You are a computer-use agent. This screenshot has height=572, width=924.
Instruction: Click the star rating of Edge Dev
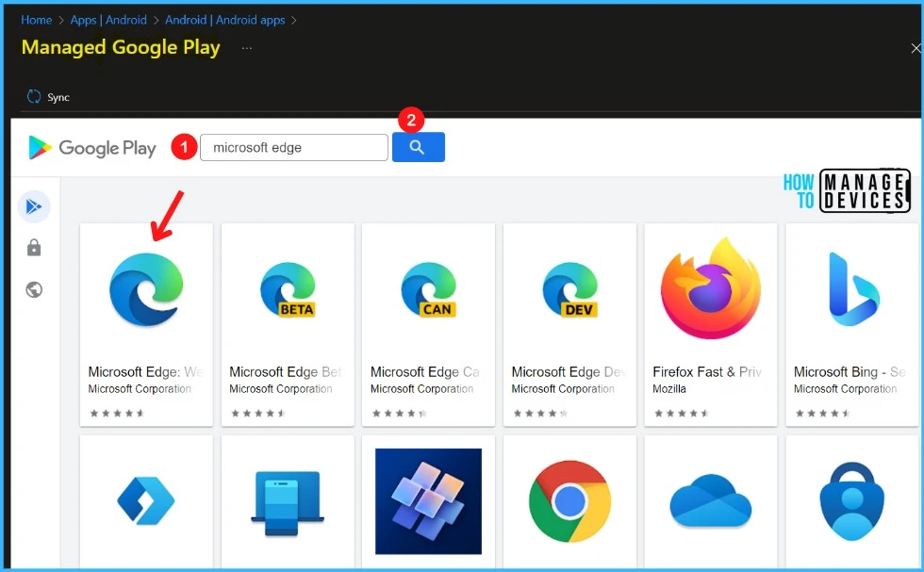pyautogui.click(x=540, y=413)
